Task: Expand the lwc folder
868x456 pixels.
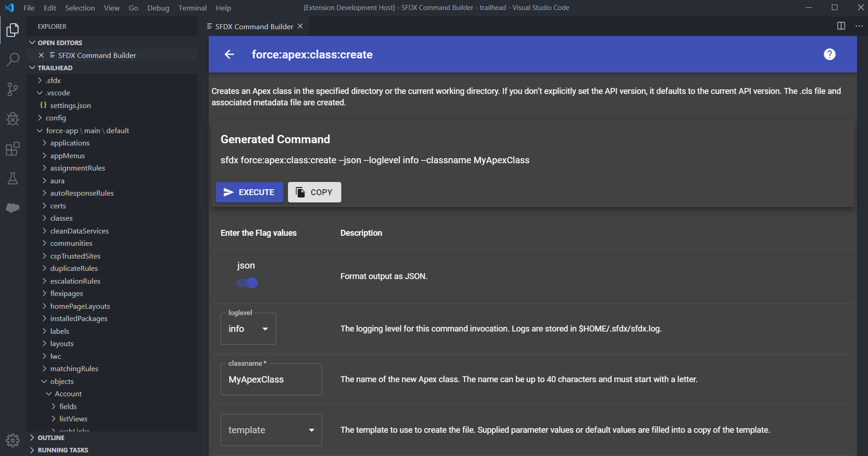Action: click(x=112, y=356)
